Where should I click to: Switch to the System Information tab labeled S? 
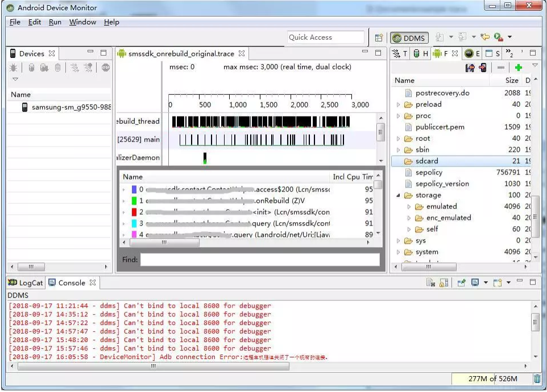[493, 53]
